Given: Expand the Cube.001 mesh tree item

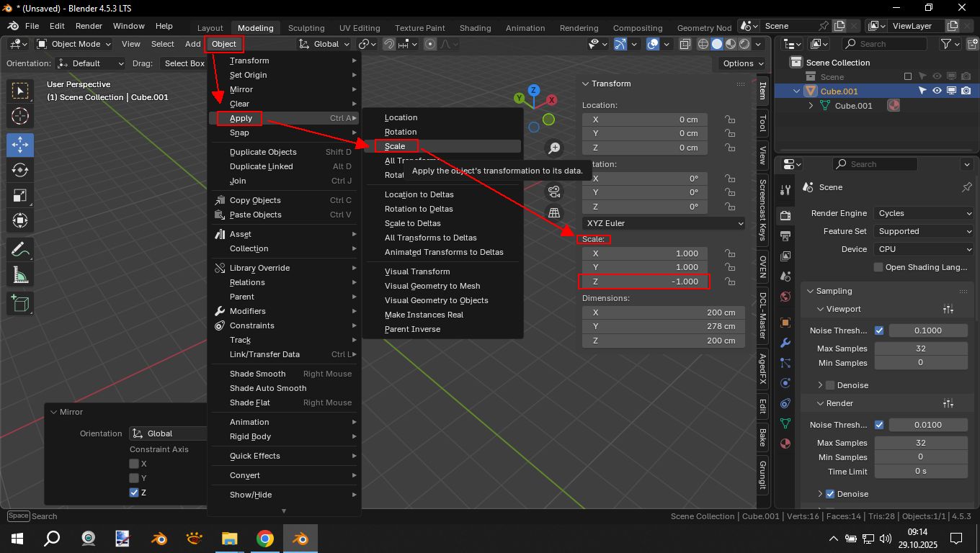Looking at the screenshot, I should point(811,106).
